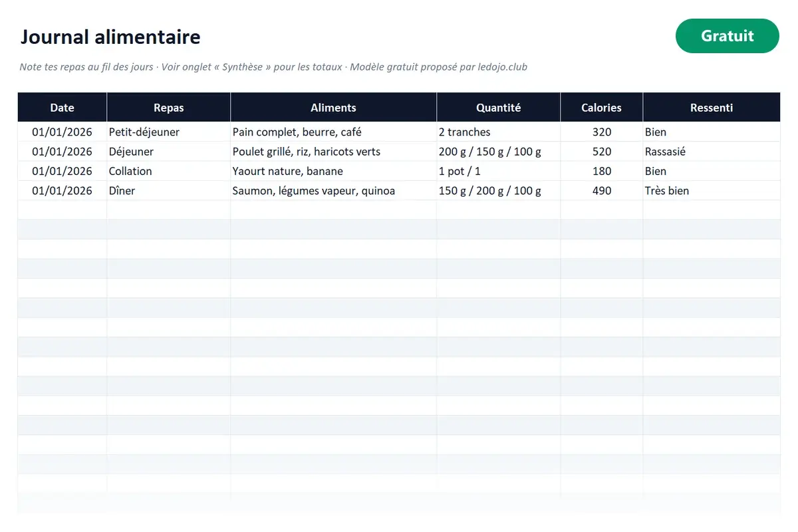Image resolution: width=798 pixels, height=532 pixels.
Task: Select the Saumon, légumes vapeur, quinoa cell
Action: pos(333,191)
